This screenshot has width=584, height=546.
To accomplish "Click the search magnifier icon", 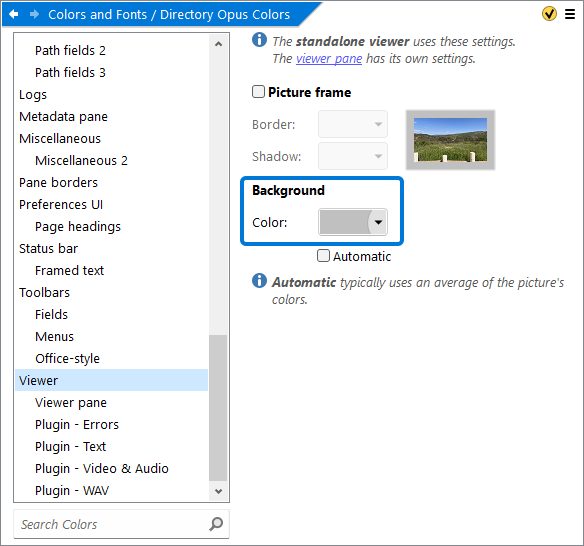I will (x=216, y=524).
